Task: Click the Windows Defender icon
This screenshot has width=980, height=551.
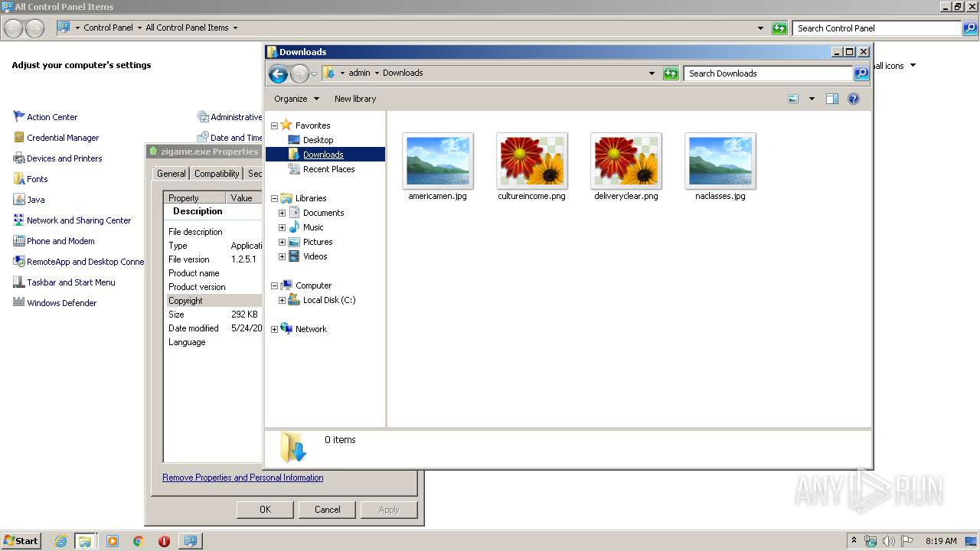Action: click(19, 302)
